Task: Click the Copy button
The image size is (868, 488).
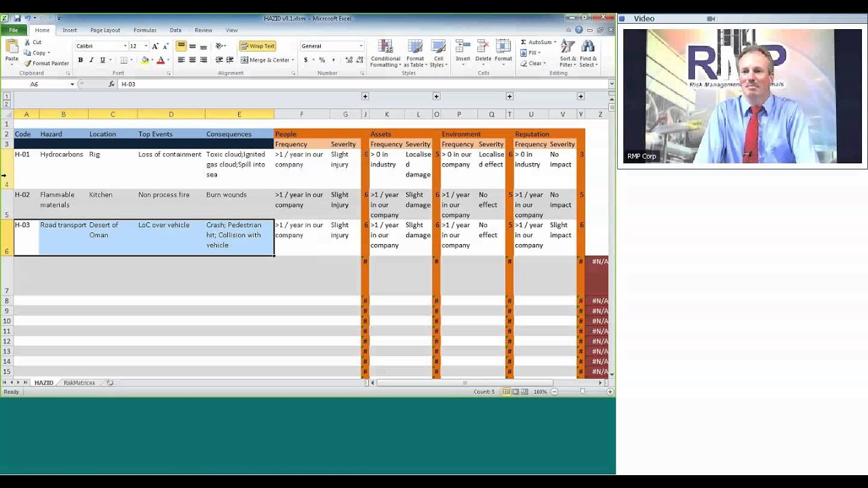Action: click(37, 53)
